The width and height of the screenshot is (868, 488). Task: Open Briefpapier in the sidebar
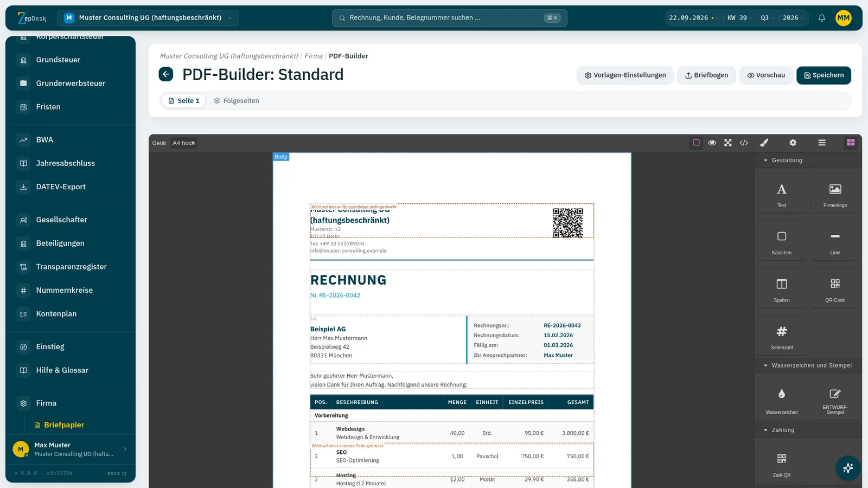[64, 425]
